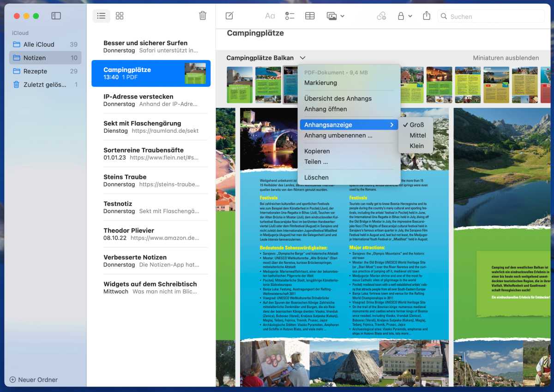Toggle the sidebar visibility icon
Viewport: 554px width, 392px height.
[56, 16]
